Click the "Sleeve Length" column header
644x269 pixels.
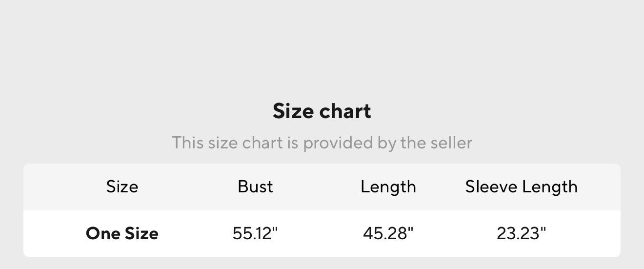(x=521, y=187)
